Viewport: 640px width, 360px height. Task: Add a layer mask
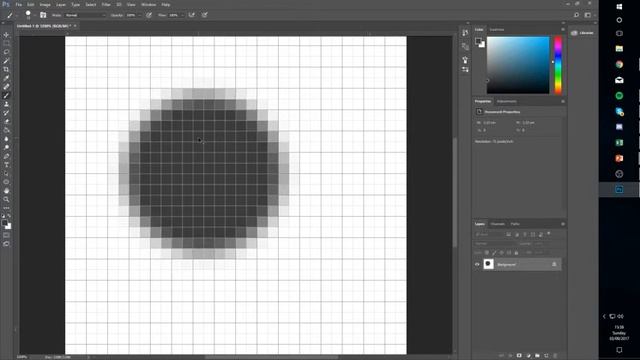(519, 356)
